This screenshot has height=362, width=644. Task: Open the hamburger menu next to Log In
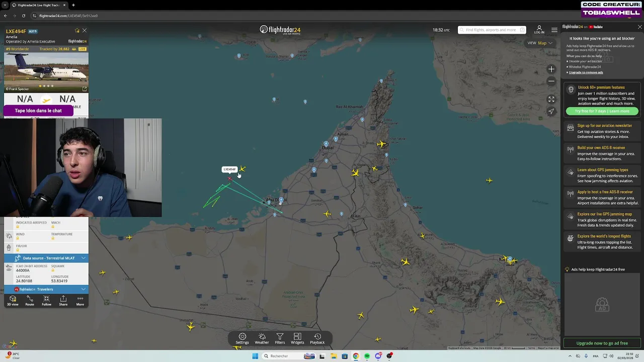click(x=554, y=30)
